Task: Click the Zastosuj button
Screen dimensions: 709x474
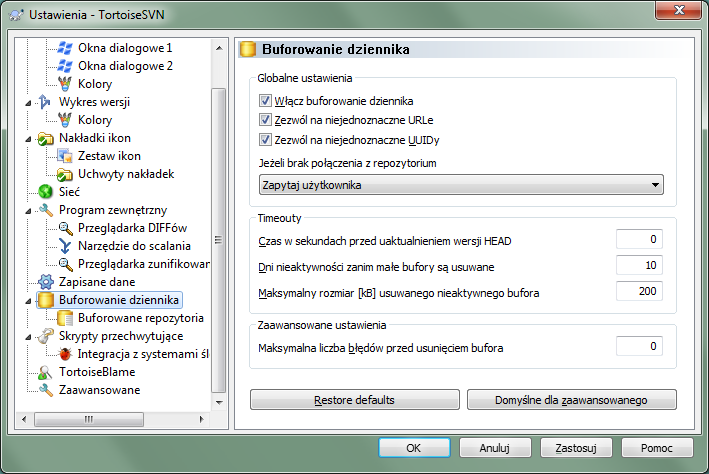Action: click(x=576, y=448)
